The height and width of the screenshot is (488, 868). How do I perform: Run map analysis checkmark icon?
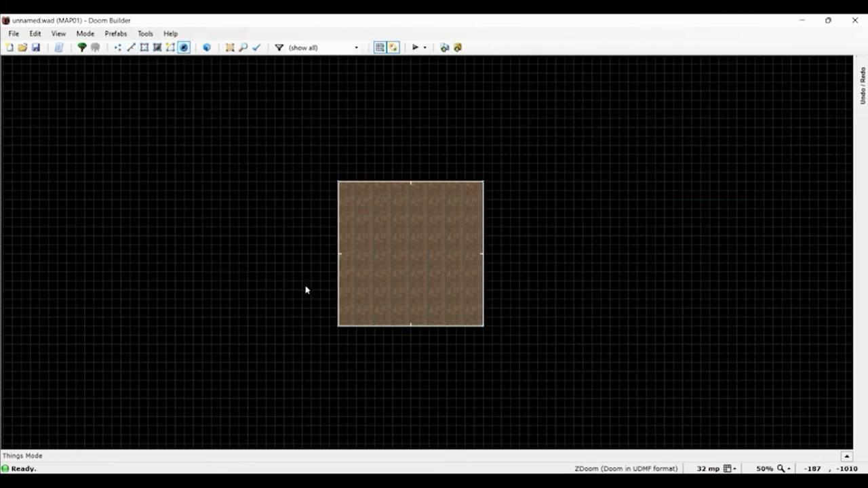(x=256, y=47)
